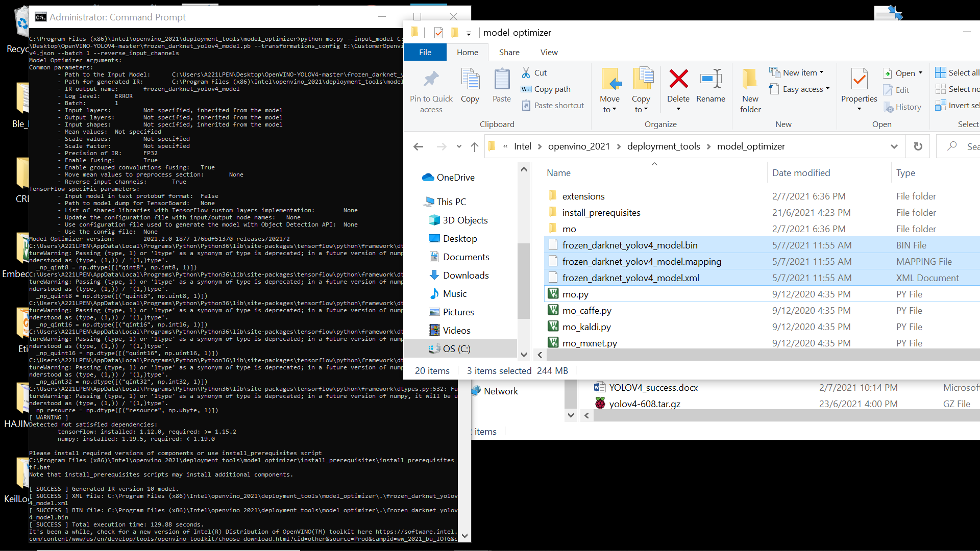Switch to the Share tab
980x551 pixels.
pyautogui.click(x=509, y=52)
